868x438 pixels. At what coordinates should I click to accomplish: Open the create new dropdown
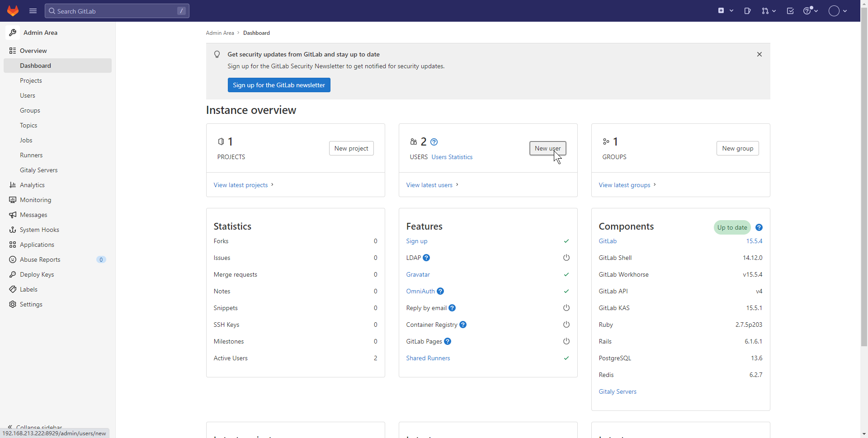[725, 11]
